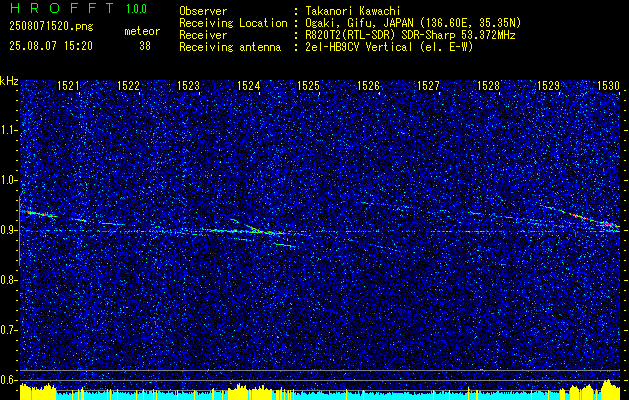Image resolution: width=629 pixels, height=400 pixels.
Task: Click time marker 1529
Action: pos(548,85)
